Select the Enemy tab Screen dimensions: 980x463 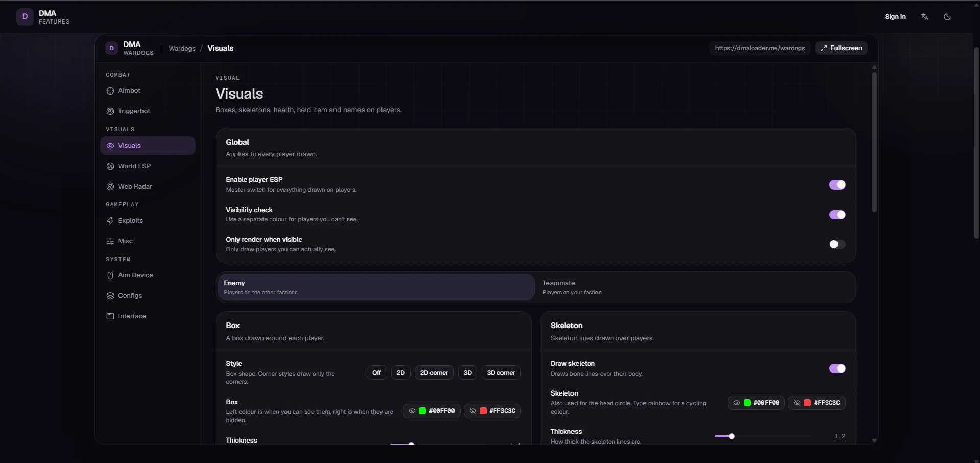tap(376, 287)
